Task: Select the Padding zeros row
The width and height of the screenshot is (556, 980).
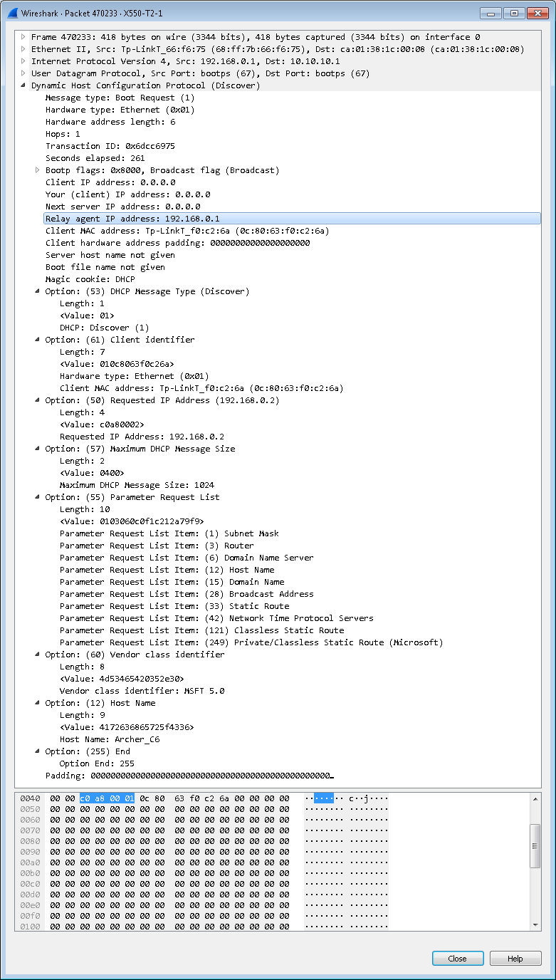Action: (190, 776)
